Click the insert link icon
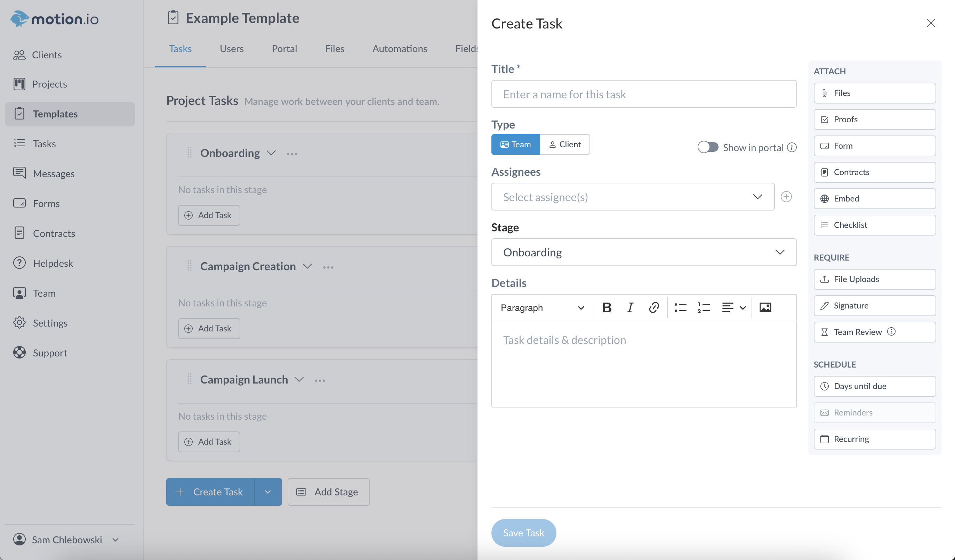This screenshot has width=955, height=560. coord(654,307)
